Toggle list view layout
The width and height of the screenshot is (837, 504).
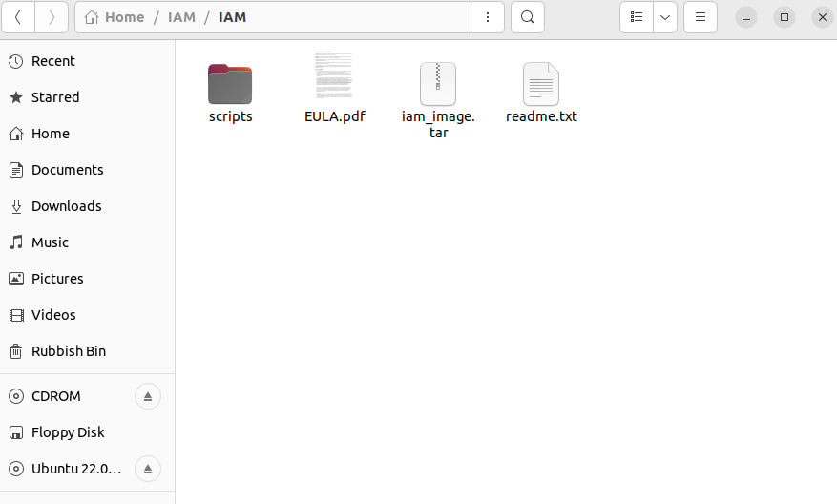(x=637, y=17)
